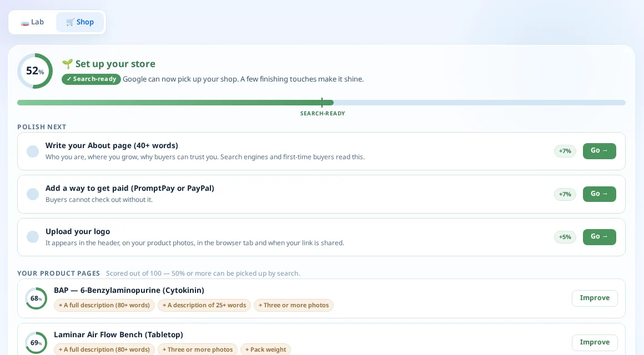Switch to the Lab tab
The height and width of the screenshot is (355, 644).
32,22
